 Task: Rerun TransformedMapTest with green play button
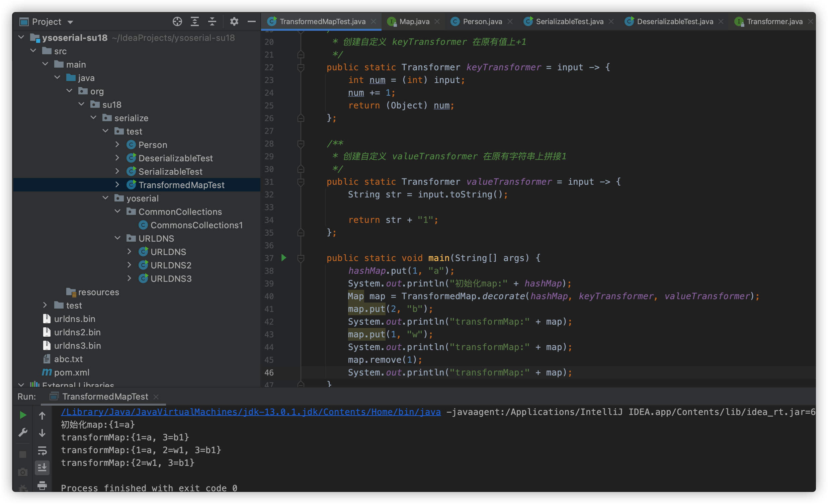(22, 415)
